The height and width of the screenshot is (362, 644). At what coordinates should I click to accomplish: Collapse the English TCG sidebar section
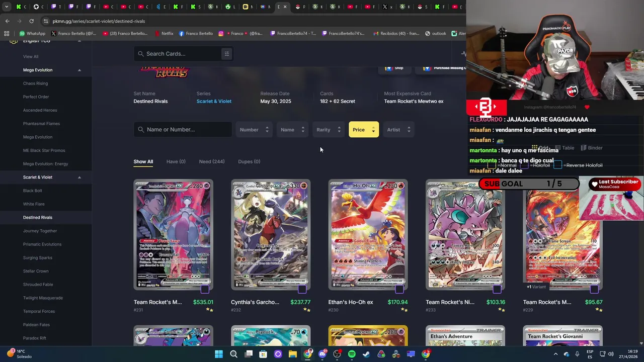(x=79, y=41)
